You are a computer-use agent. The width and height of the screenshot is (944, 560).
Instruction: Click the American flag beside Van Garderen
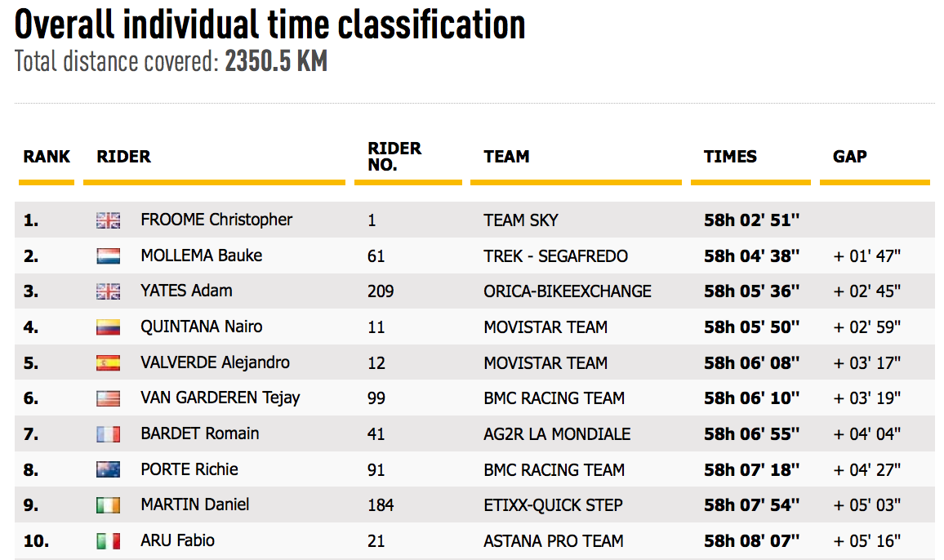point(108,398)
